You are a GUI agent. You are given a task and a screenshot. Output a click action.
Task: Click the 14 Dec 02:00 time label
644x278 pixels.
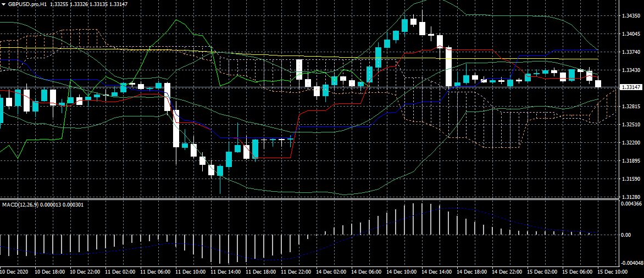pyautogui.click(x=331, y=272)
